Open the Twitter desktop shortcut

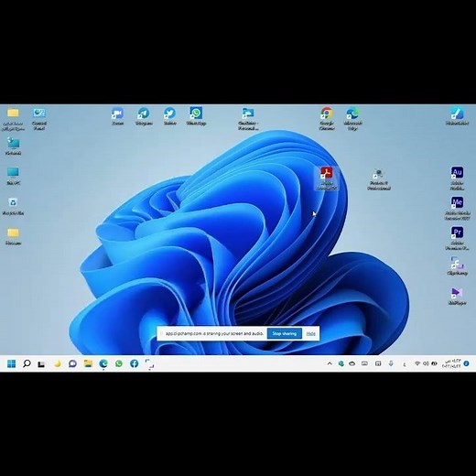point(169,116)
